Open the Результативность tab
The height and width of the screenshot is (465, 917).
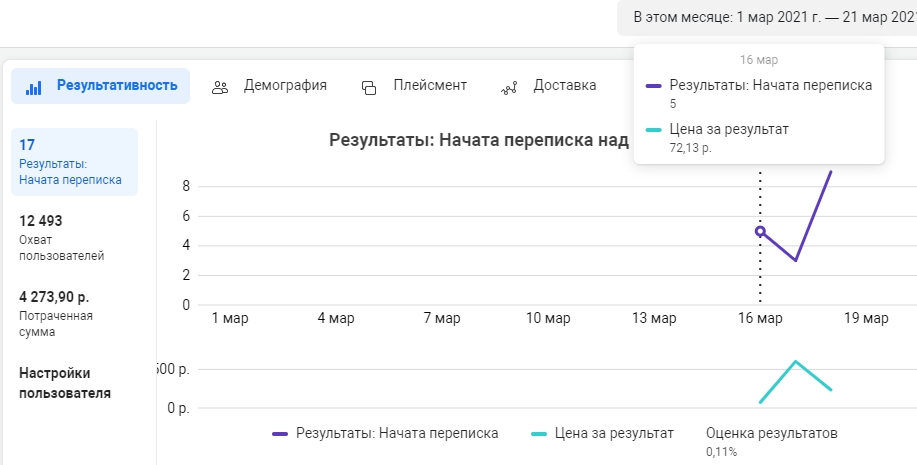[101, 86]
